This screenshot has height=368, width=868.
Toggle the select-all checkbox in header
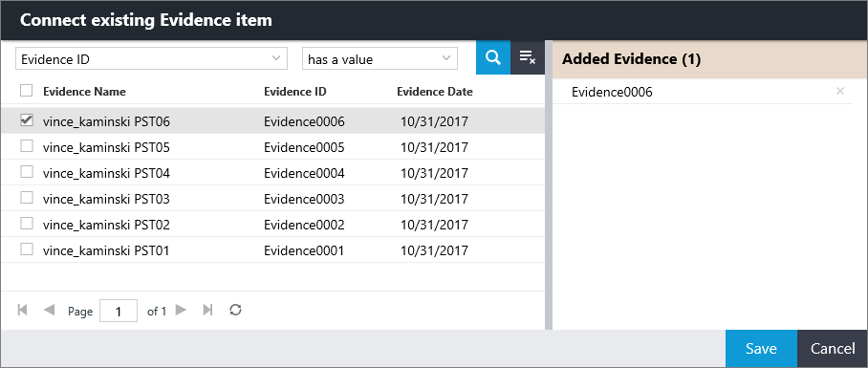pyautogui.click(x=27, y=90)
